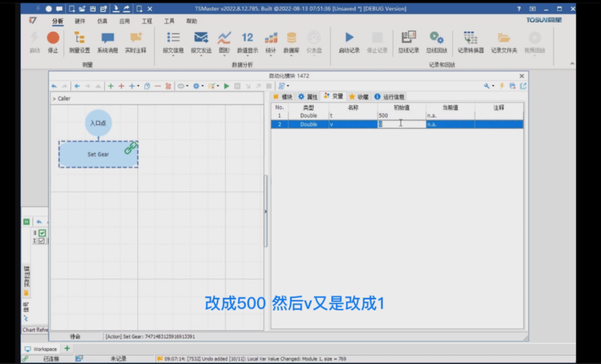Image resolution: width=601 pixels, height=364 pixels.
Task: Open the 仪表盘 dashboard panel
Action: [x=314, y=44]
